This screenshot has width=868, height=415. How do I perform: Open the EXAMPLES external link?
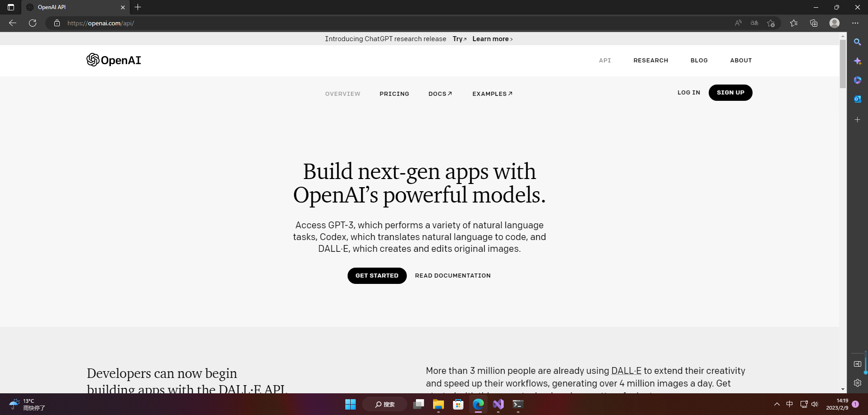pos(492,94)
